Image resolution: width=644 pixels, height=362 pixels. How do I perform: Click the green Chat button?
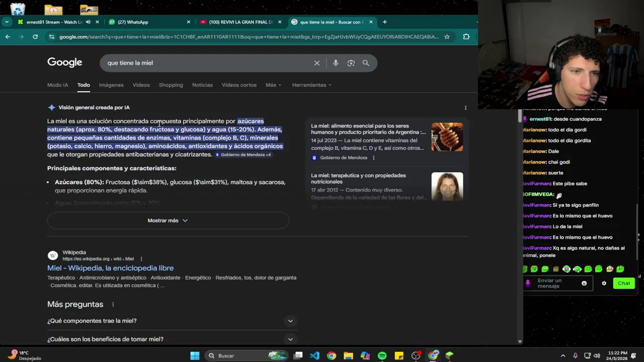[x=624, y=283]
